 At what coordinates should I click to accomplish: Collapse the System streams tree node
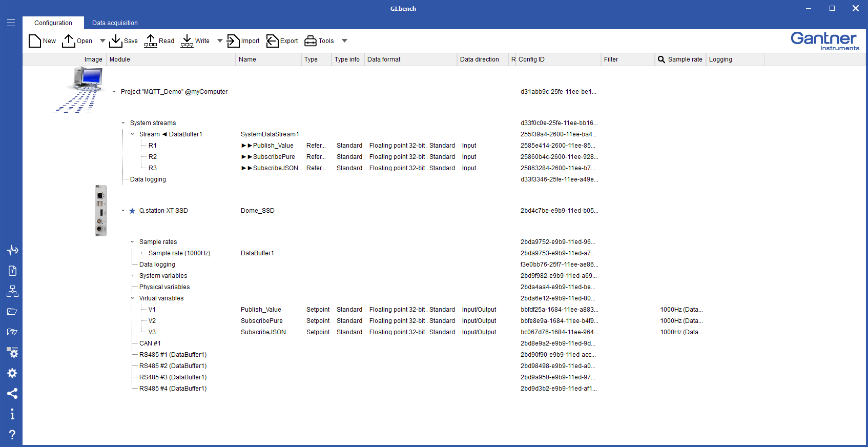tap(123, 123)
